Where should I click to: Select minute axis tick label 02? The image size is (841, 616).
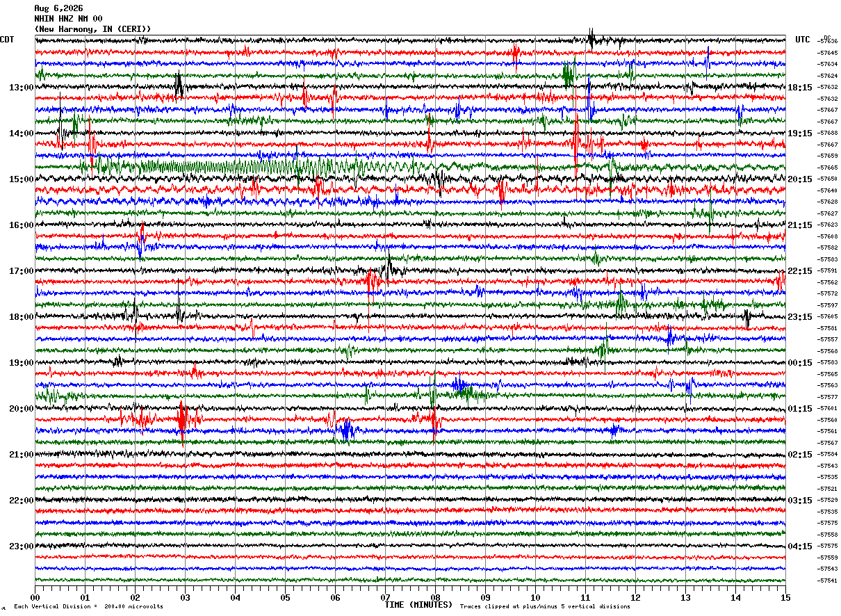point(135,598)
